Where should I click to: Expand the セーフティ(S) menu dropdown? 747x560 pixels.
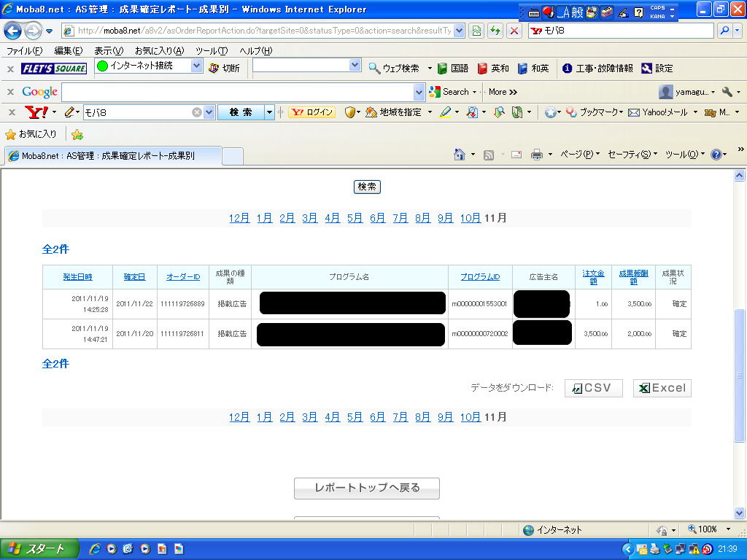pos(655,154)
